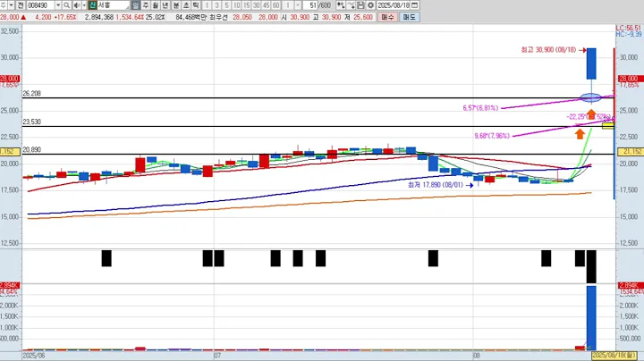Click the LC:56.51 indicator text

629,28
